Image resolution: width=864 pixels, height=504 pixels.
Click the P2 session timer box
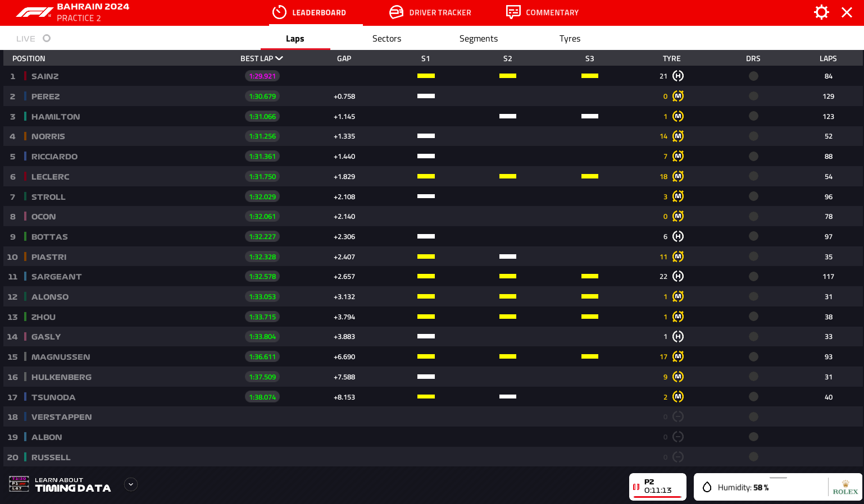pyautogui.click(x=658, y=487)
